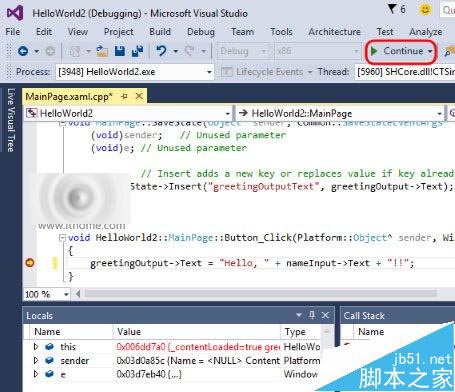Click the 'this' variable cube icon

tap(49, 347)
